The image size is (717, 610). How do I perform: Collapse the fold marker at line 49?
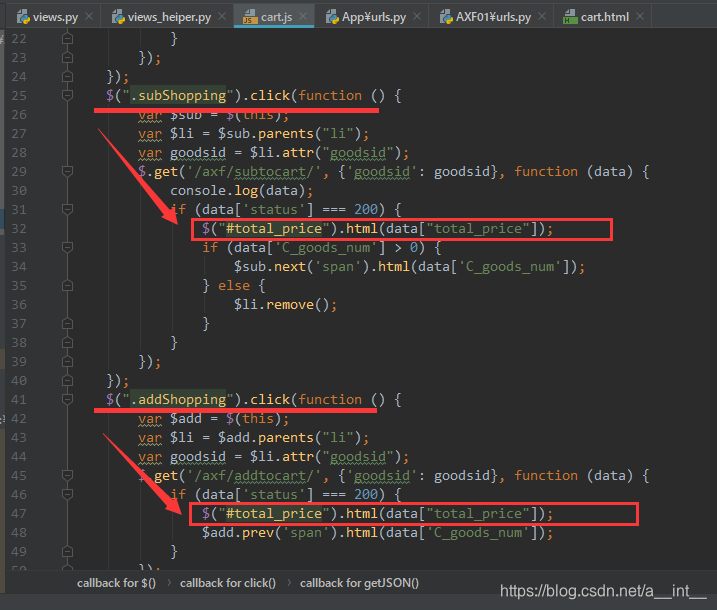(67, 551)
